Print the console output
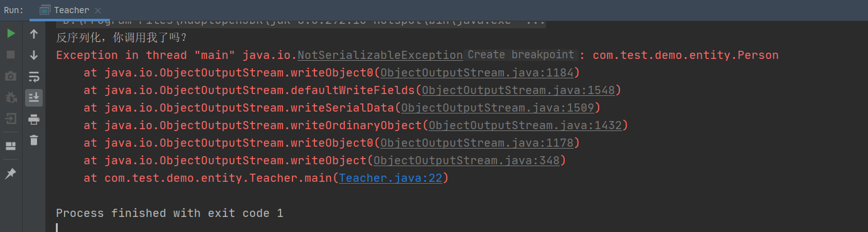 [34, 119]
